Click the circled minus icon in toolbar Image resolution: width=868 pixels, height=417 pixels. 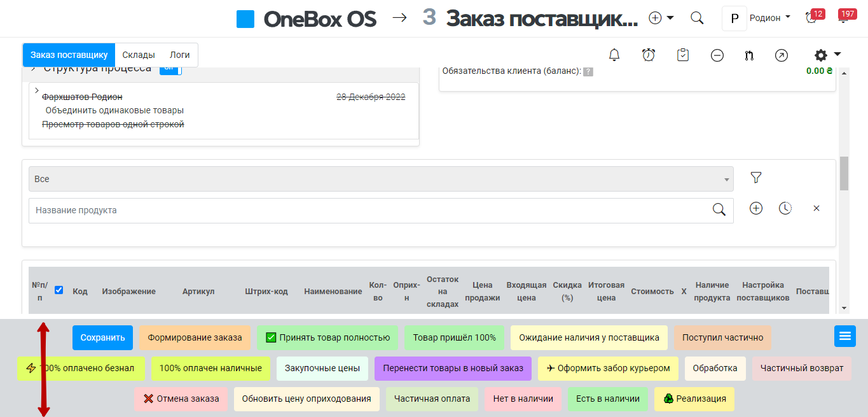click(717, 55)
